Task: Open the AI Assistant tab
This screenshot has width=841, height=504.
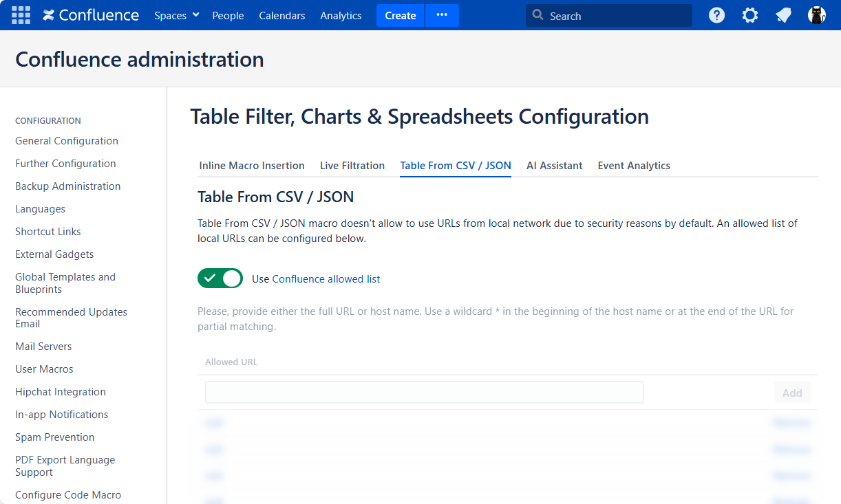Action: 554,166
